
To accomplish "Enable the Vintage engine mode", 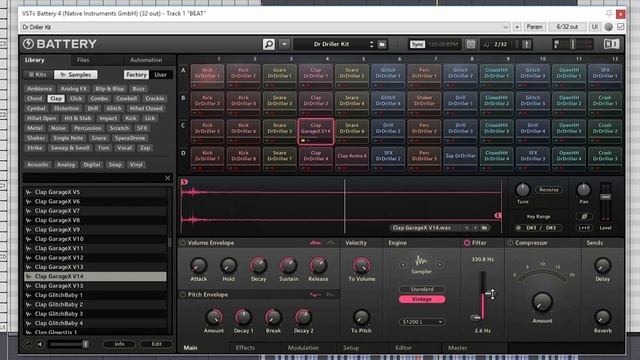I will pyautogui.click(x=422, y=299).
